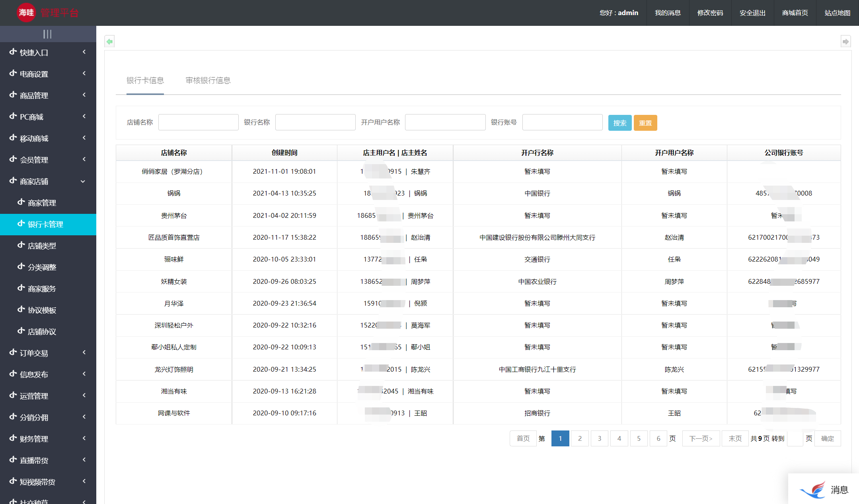This screenshot has height=504, width=859.
Task: Focus the 店铺名称 search input
Action: tap(198, 122)
